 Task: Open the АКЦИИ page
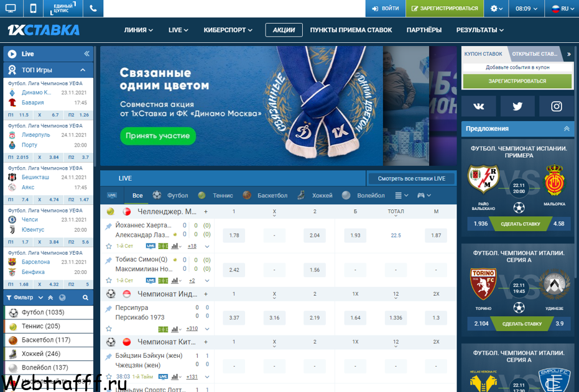click(x=284, y=30)
